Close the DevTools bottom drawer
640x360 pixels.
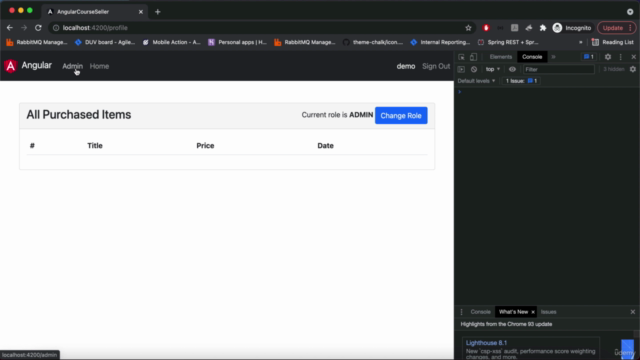coord(633,312)
